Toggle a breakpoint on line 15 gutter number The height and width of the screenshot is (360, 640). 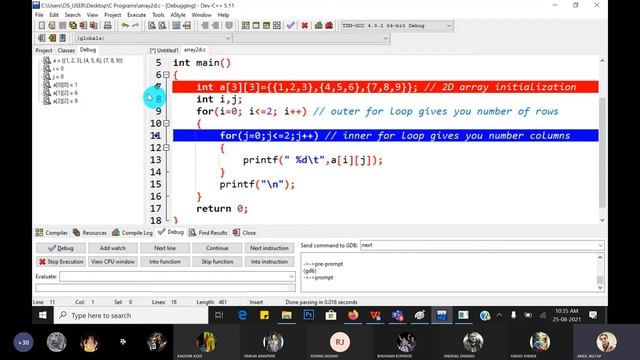[x=156, y=184]
